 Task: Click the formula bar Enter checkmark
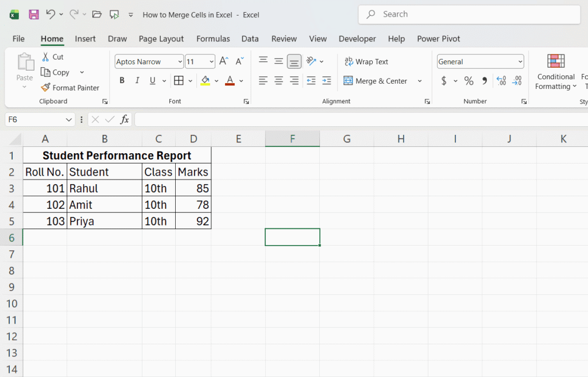point(110,119)
